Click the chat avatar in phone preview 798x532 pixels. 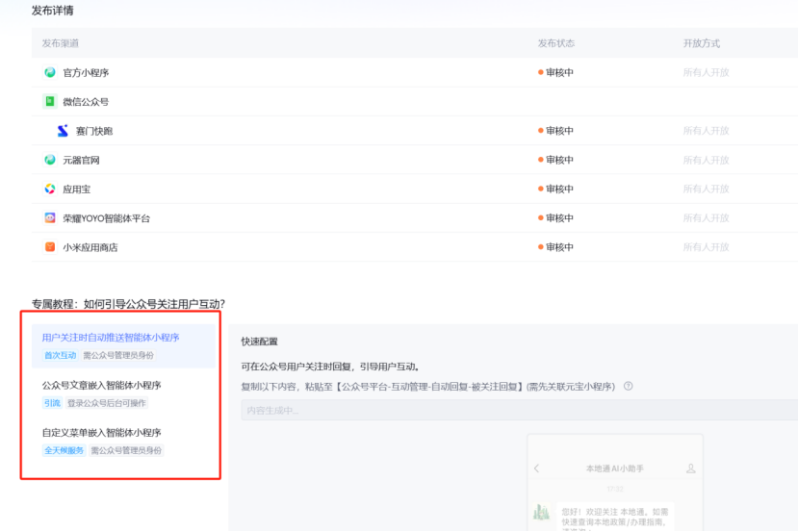(541, 512)
